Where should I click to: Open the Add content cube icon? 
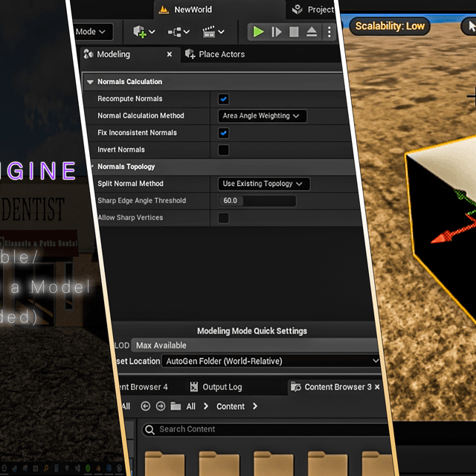143,32
